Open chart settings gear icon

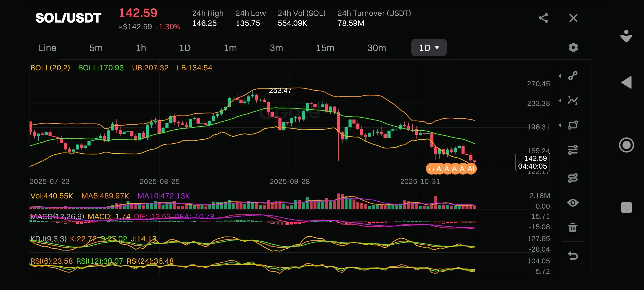[x=573, y=48]
